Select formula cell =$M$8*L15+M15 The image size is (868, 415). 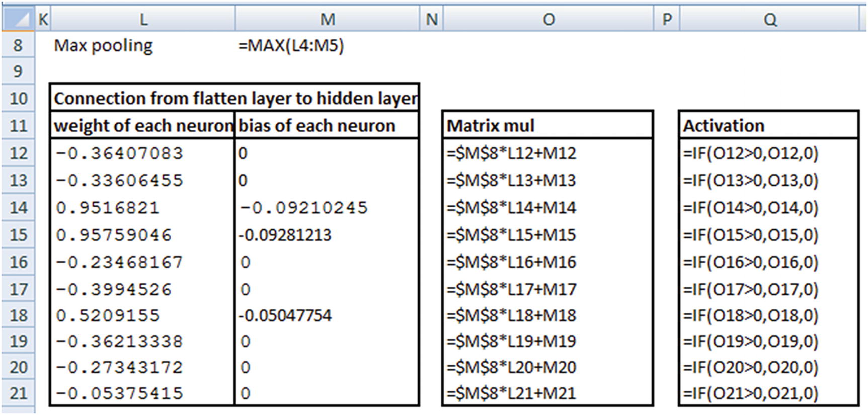click(x=548, y=234)
